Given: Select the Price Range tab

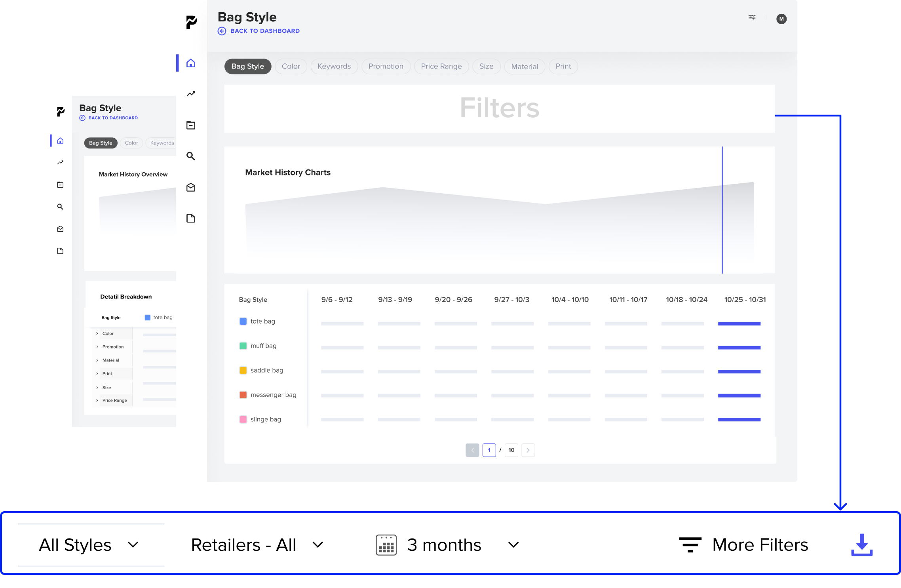Looking at the screenshot, I should [x=441, y=67].
